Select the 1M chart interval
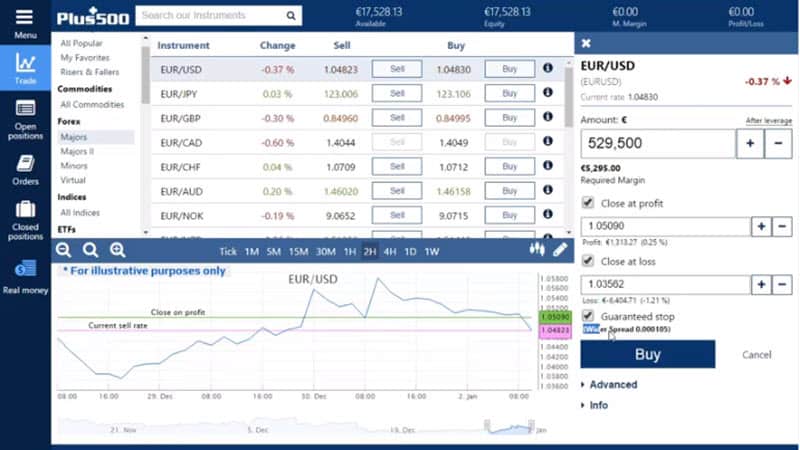The height and width of the screenshot is (450, 800). coord(252,252)
